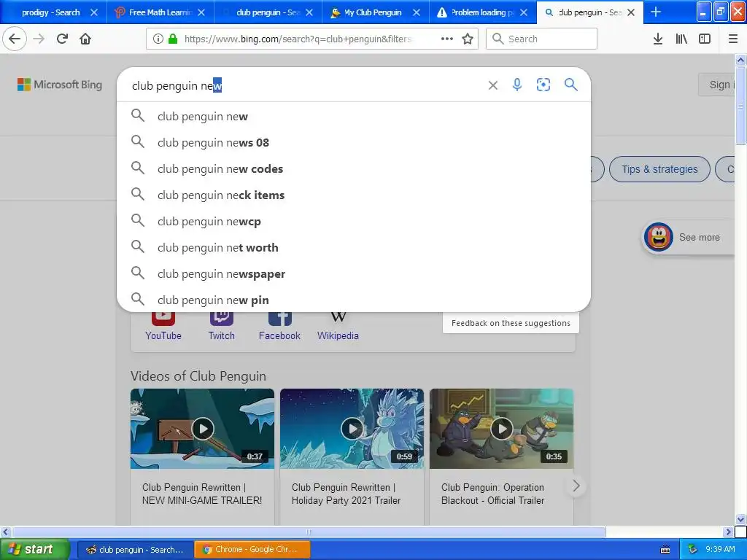Select suggestion 'club penguin new'
747x560 pixels.
[x=354, y=116]
